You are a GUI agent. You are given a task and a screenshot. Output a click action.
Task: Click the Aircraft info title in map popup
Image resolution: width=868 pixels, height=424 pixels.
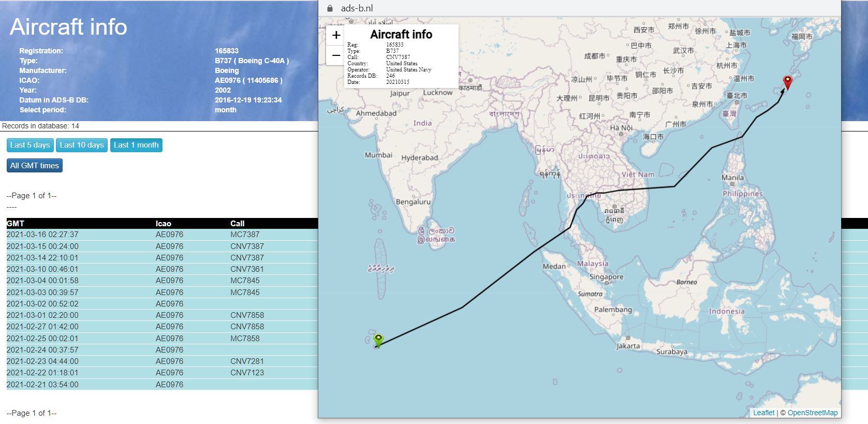[401, 35]
